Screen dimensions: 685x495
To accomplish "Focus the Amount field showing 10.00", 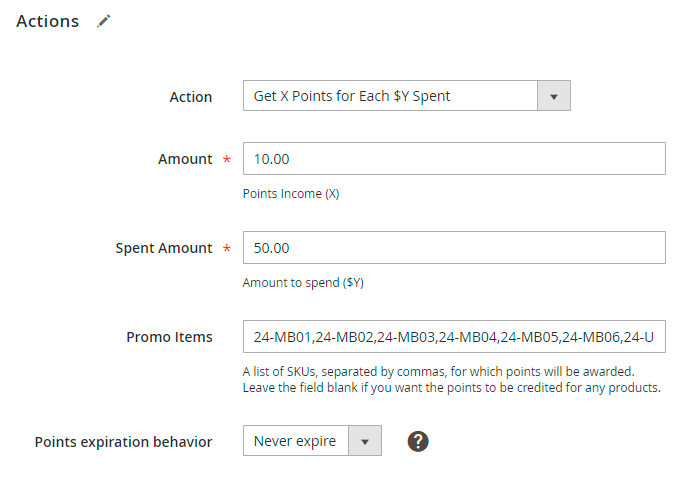I will point(453,159).
